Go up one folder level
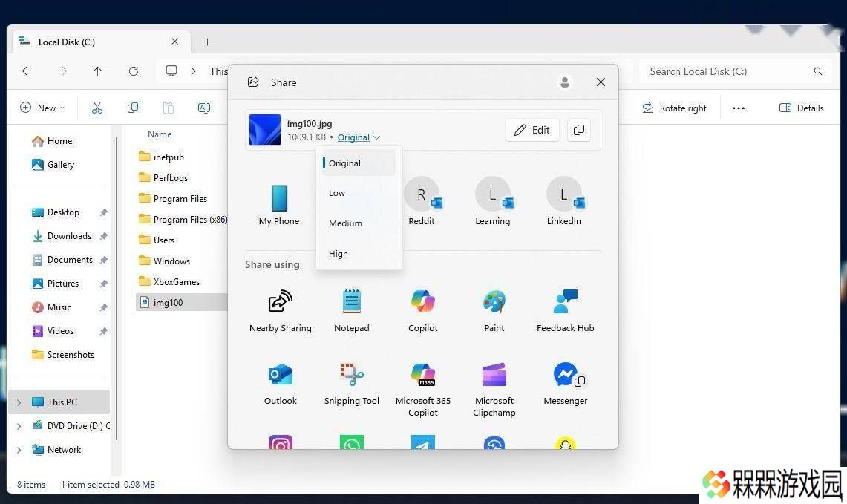847x504 pixels. pyautogui.click(x=98, y=71)
